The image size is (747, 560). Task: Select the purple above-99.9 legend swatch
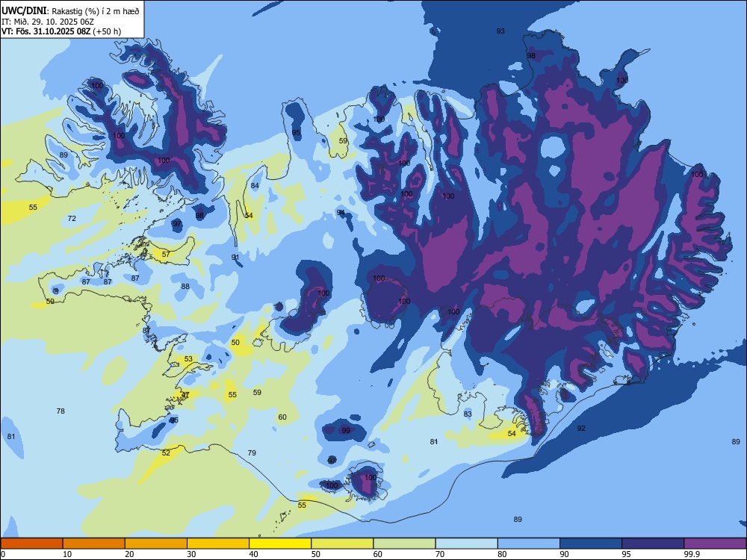715,544
